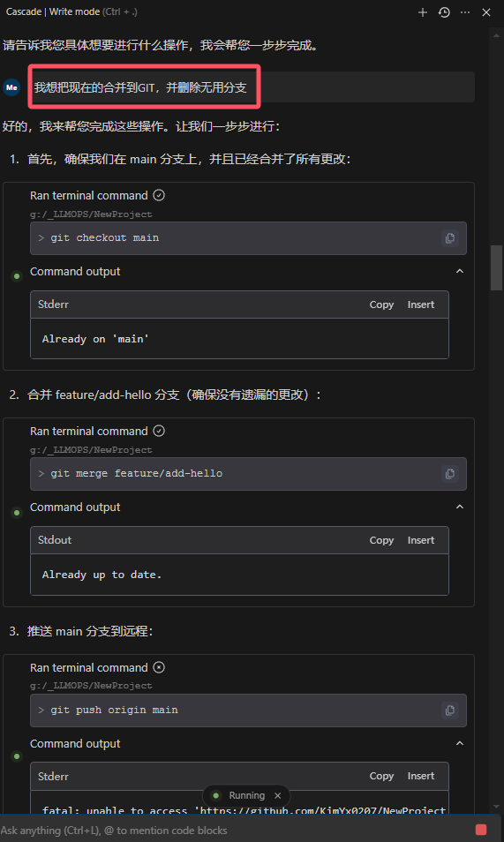Click the 'git checkout main' command text

tap(105, 238)
